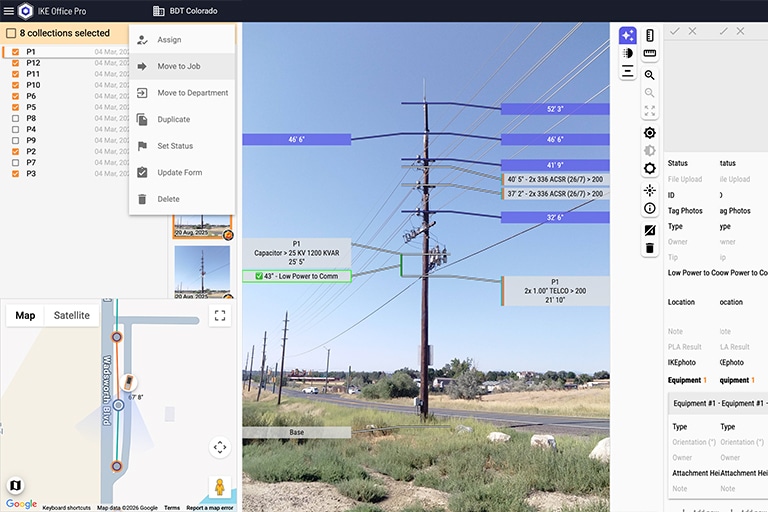The image size is (768, 512).
Task: Open the photo info circle icon
Action: tap(649, 208)
